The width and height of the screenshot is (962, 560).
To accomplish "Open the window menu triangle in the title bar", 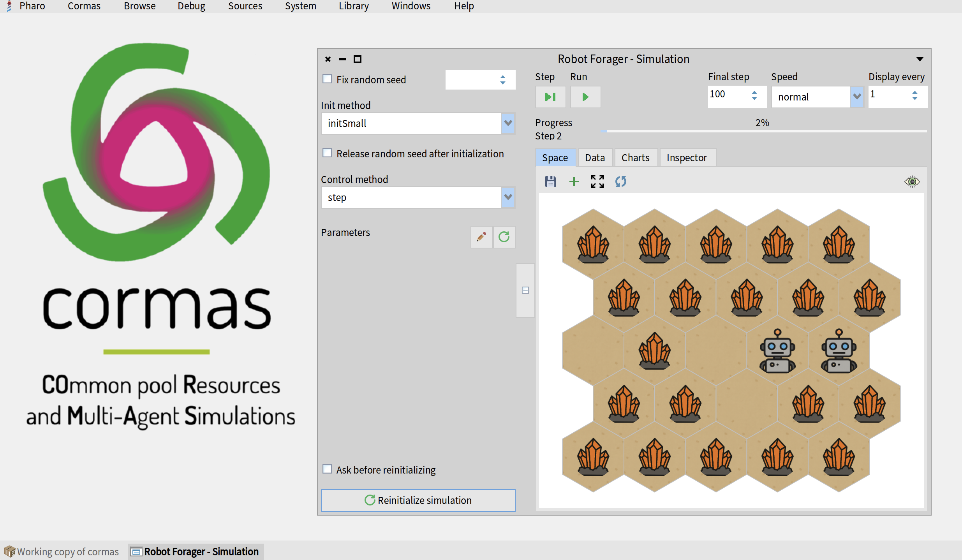I will (x=920, y=59).
